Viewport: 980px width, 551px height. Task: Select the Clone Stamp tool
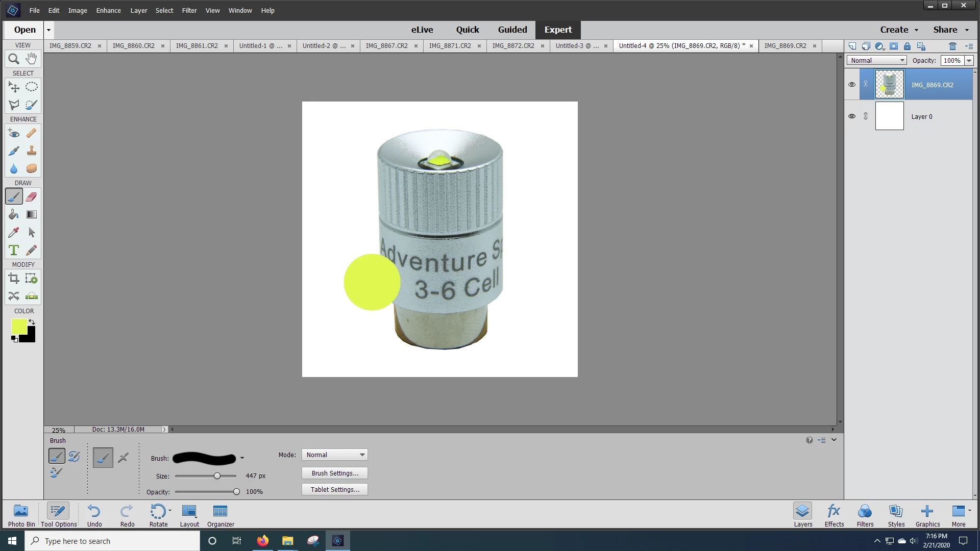click(32, 151)
